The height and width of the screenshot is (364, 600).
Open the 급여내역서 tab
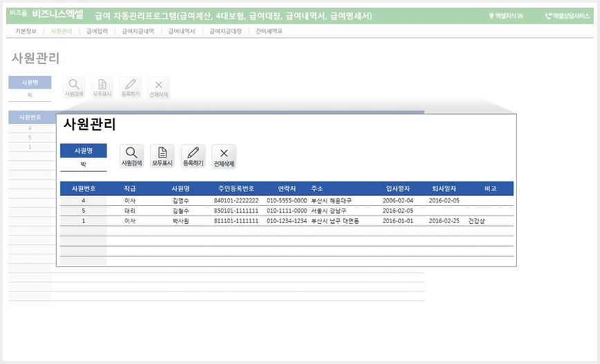[182, 31]
